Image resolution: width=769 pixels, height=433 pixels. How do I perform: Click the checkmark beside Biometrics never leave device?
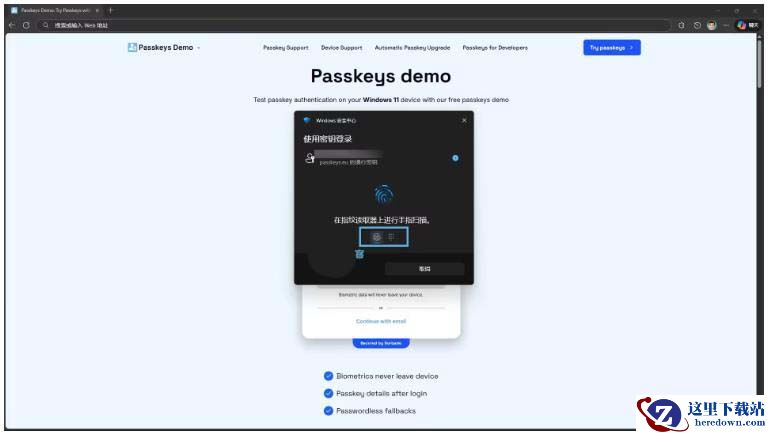coord(328,376)
